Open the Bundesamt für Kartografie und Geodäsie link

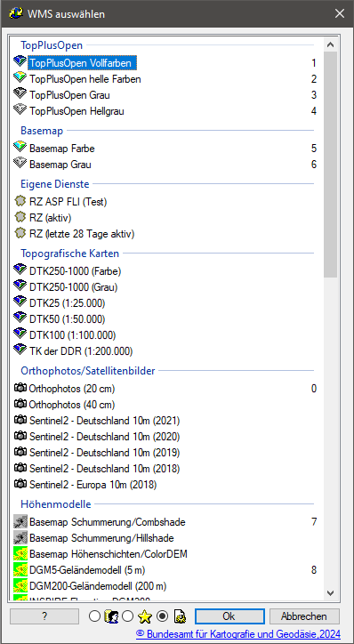[238, 634]
